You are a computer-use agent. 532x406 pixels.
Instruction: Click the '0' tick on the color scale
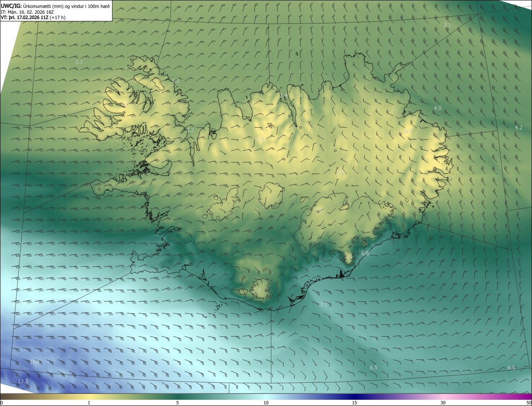click(2, 403)
